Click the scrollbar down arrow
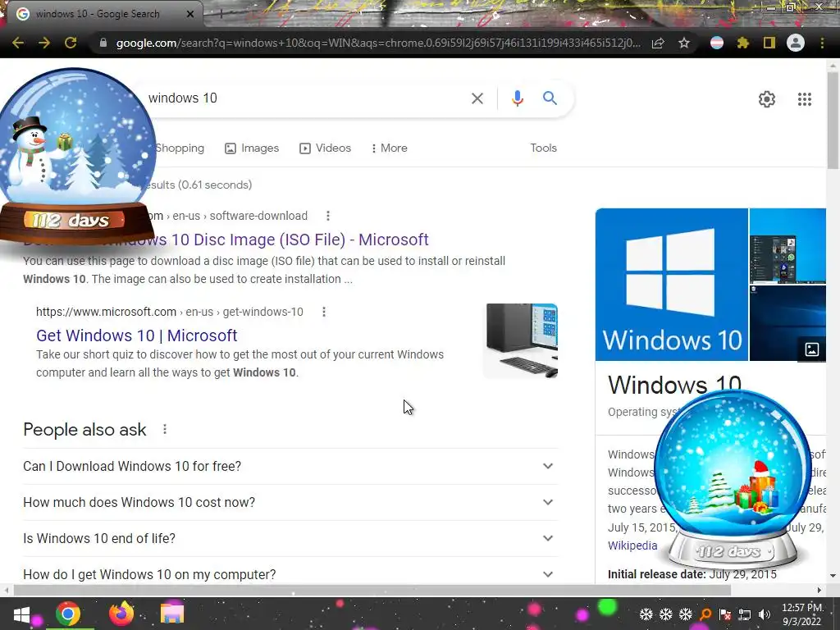Screen dimensions: 840x630 click(x=833, y=577)
